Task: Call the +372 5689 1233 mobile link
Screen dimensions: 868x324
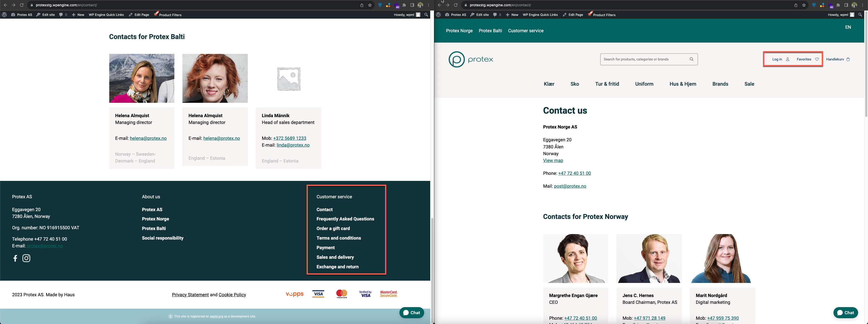Action: point(289,138)
